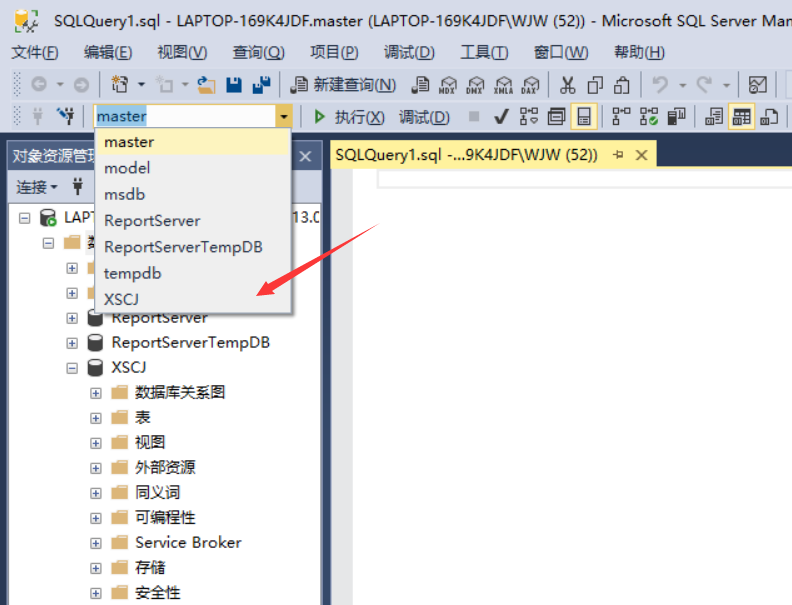Choose ReportServer in the database dropdown list
The width and height of the screenshot is (792, 605).
(x=192, y=221)
